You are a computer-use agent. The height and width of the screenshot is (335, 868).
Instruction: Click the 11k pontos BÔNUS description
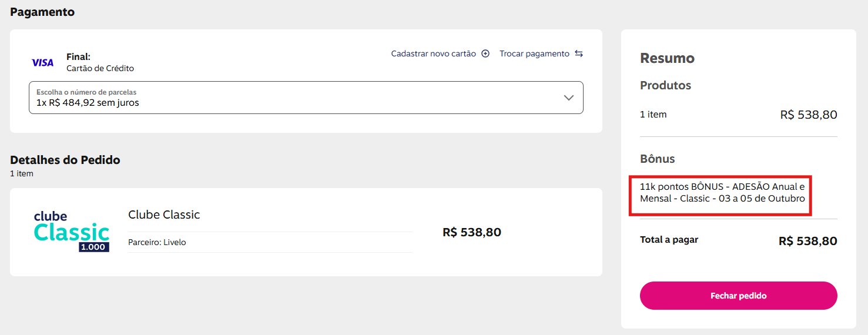point(722,192)
